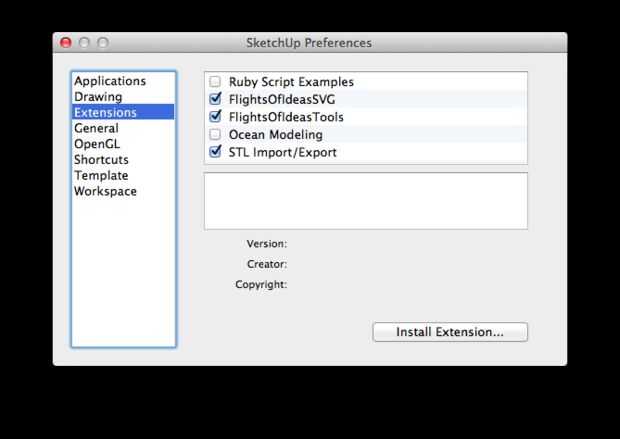Select Drawing in the preferences list
The width and height of the screenshot is (620, 439).
coord(98,97)
